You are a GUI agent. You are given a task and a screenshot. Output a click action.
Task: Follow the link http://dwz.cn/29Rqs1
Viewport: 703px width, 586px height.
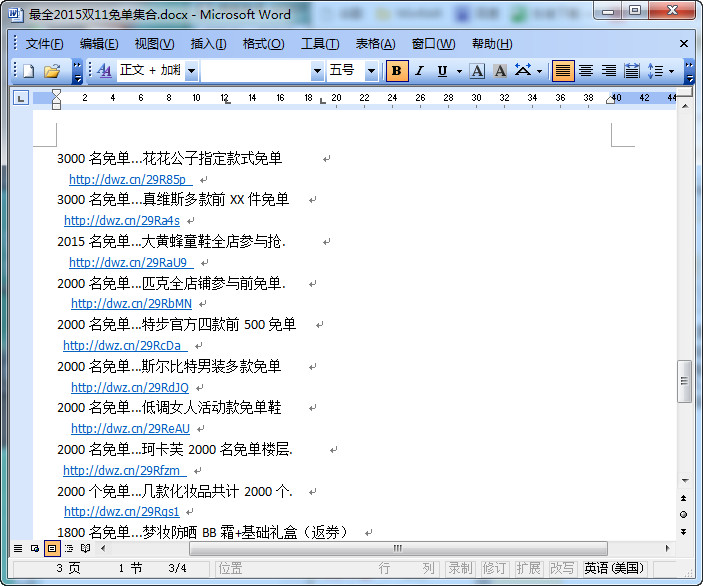click(x=122, y=512)
